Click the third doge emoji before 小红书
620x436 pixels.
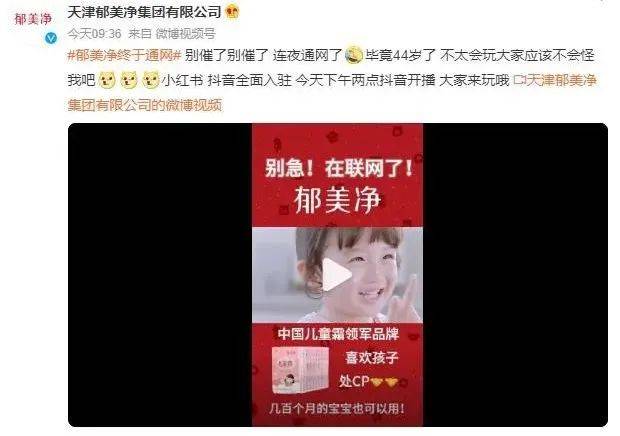tap(151, 80)
